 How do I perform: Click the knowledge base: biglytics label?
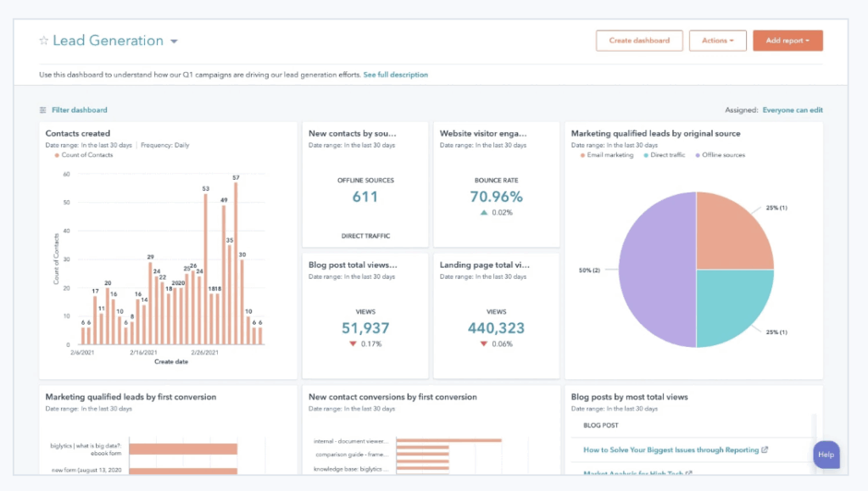(352, 469)
